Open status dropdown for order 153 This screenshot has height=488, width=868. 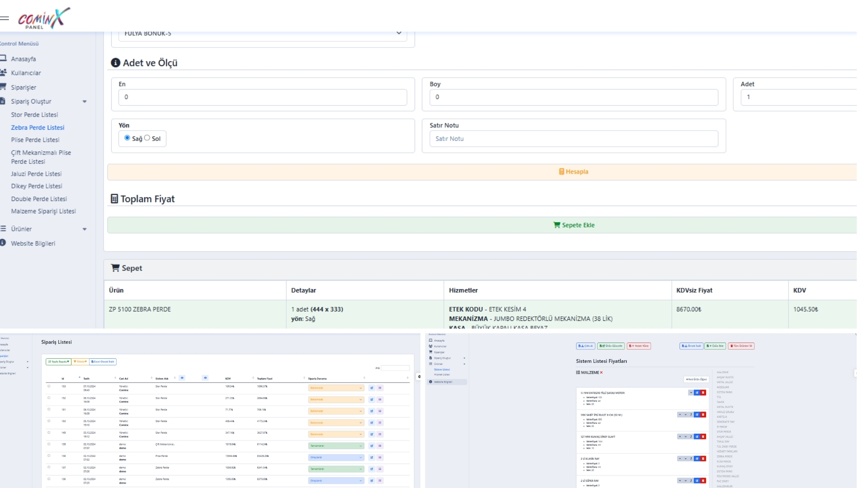(x=336, y=388)
